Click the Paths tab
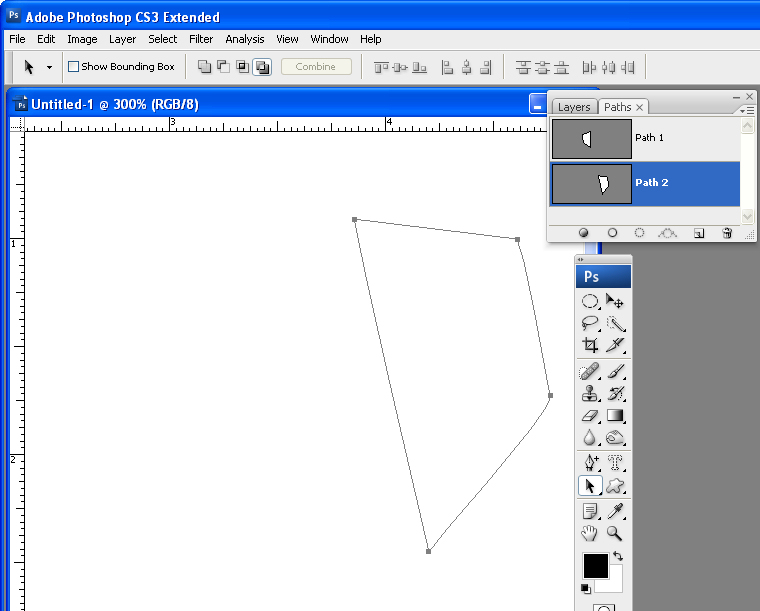 [x=617, y=107]
